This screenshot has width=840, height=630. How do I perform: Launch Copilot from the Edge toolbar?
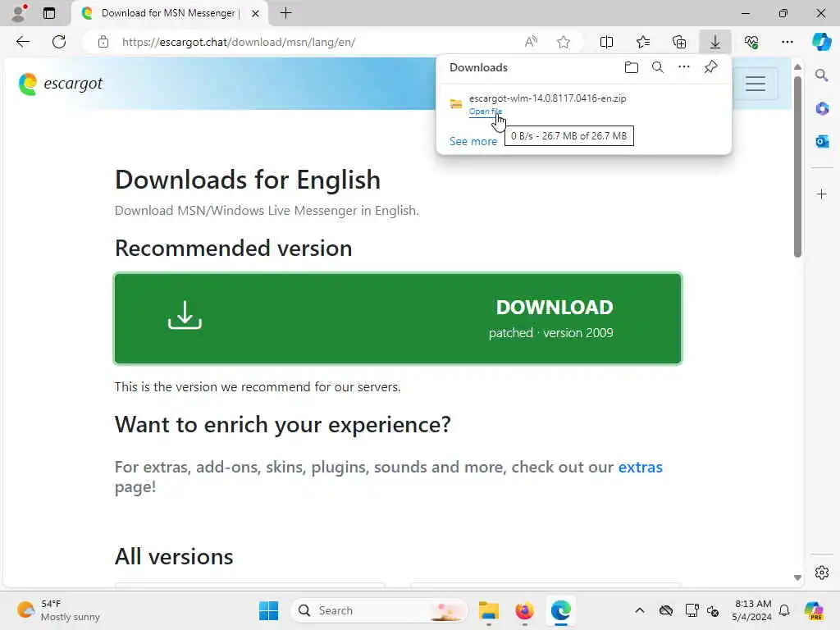tap(821, 42)
